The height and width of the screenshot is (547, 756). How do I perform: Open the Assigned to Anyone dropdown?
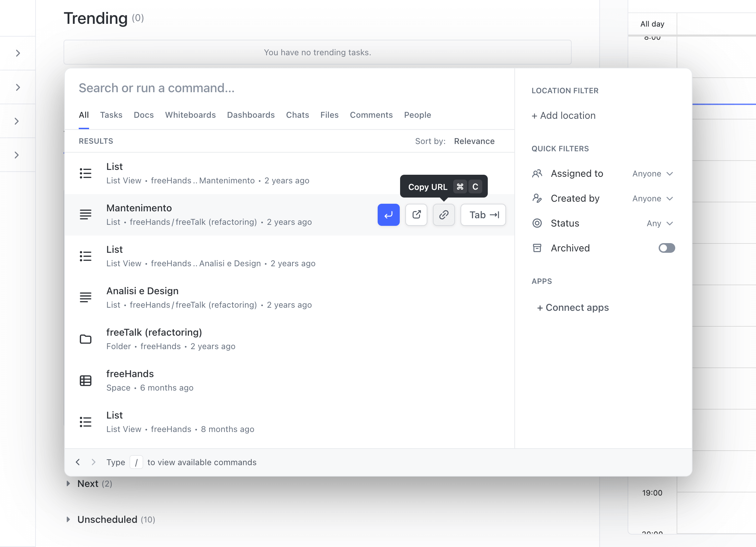[x=652, y=174]
